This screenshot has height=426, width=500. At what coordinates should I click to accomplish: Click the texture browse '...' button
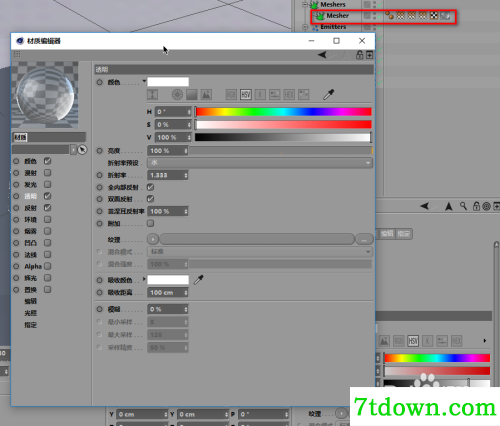[364, 239]
